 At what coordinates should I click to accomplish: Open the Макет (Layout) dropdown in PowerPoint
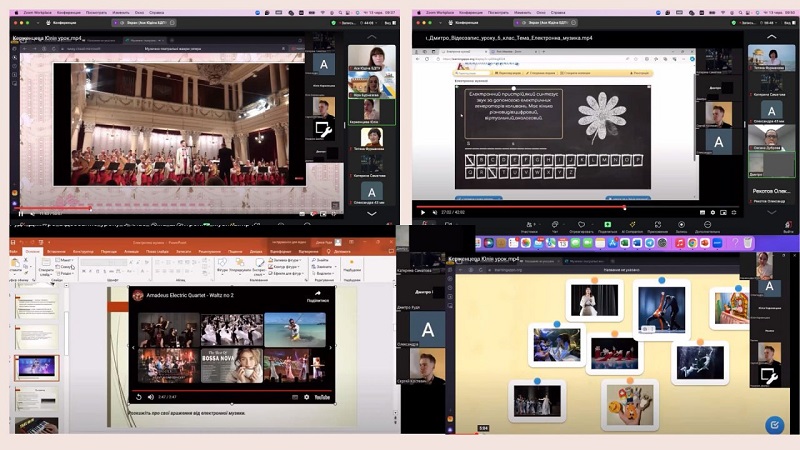coord(63,260)
